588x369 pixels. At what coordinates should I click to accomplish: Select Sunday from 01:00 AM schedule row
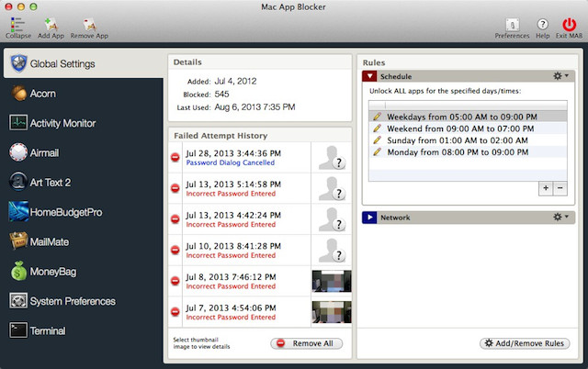tap(468, 140)
